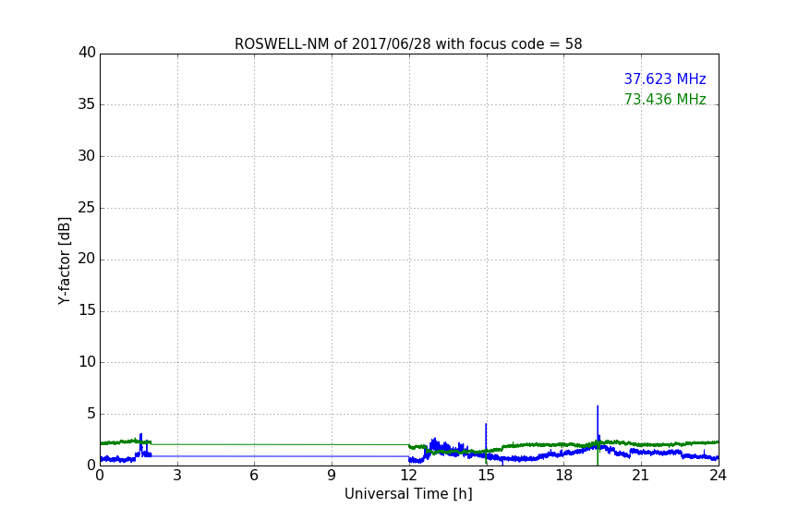Click the x-axis tick label 24
Screen dimensions: 798x532
[718, 476]
